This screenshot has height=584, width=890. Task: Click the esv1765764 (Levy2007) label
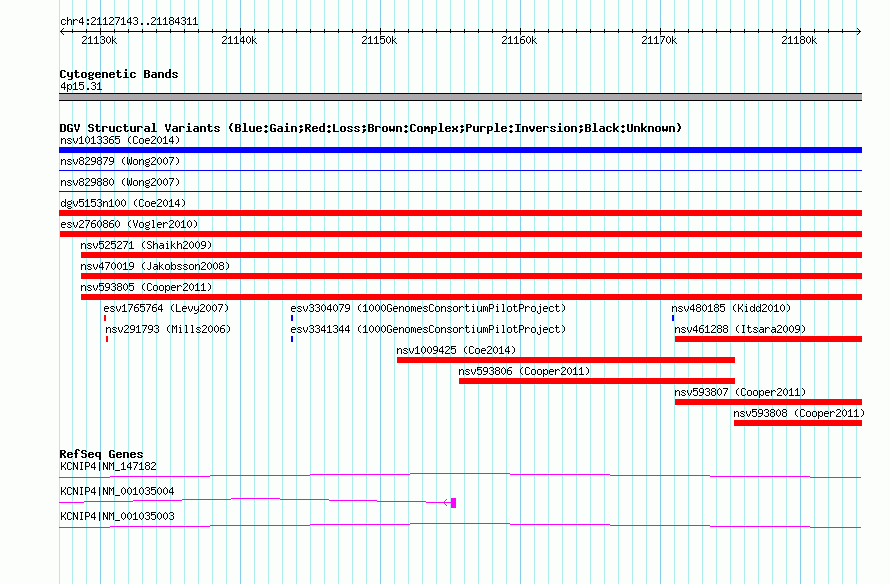166,308
